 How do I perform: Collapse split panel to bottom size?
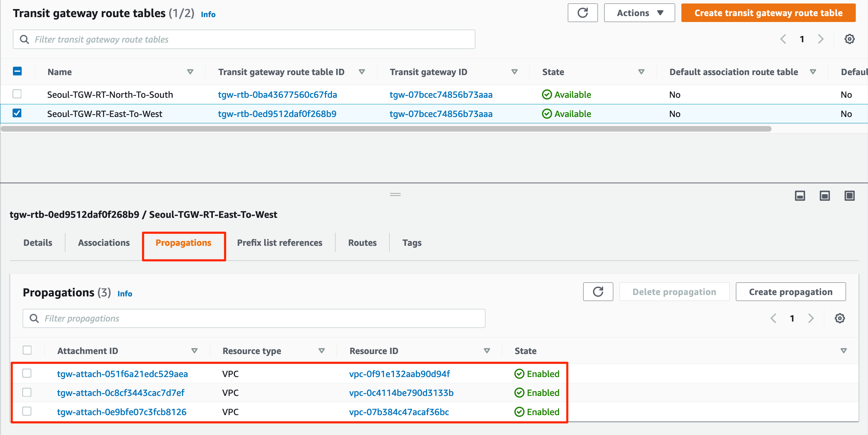(800, 196)
